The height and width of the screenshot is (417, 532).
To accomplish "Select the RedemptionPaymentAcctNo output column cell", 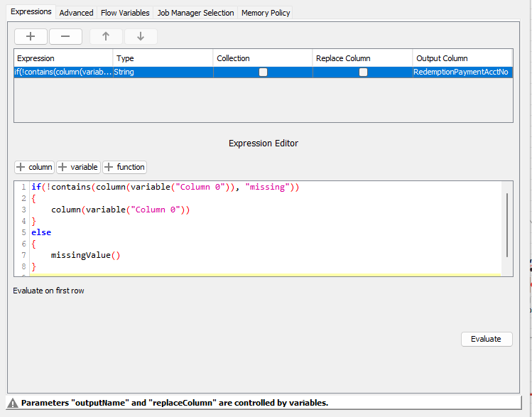I will coord(461,72).
